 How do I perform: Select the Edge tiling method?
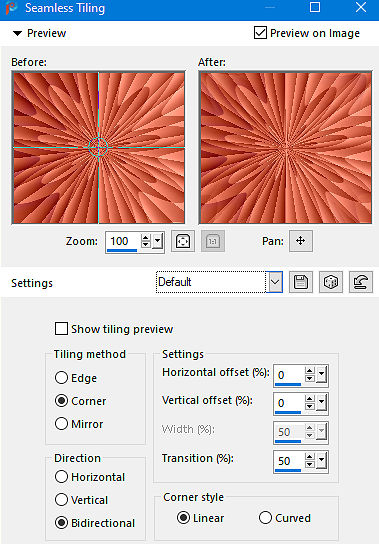coord(61,377)
